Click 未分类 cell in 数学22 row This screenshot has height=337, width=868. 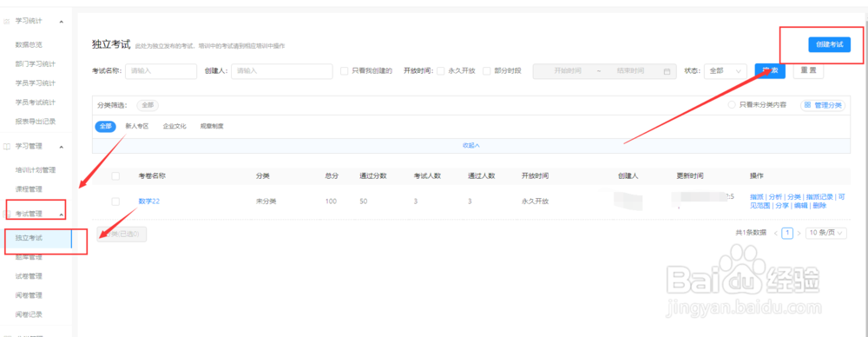tap(266, 202)
